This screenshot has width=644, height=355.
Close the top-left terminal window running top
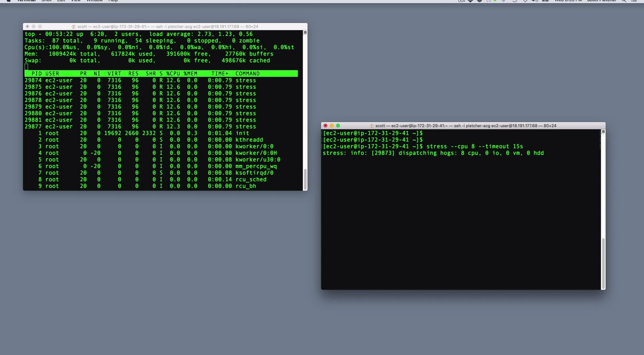(28, 27)
